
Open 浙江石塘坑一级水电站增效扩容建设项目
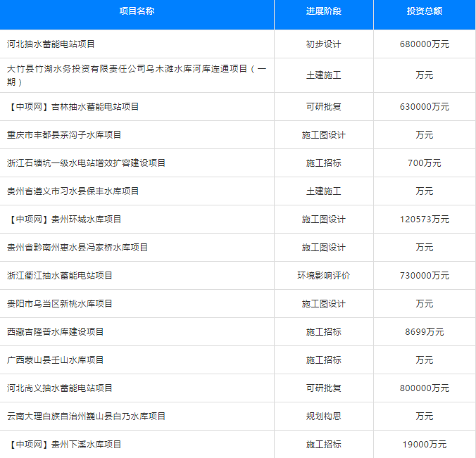point(87,163)
